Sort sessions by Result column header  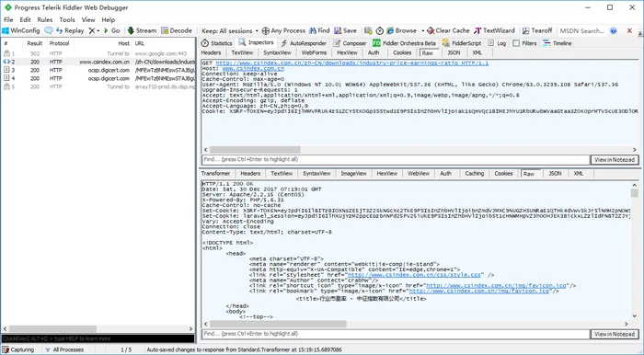click(35, 43)
